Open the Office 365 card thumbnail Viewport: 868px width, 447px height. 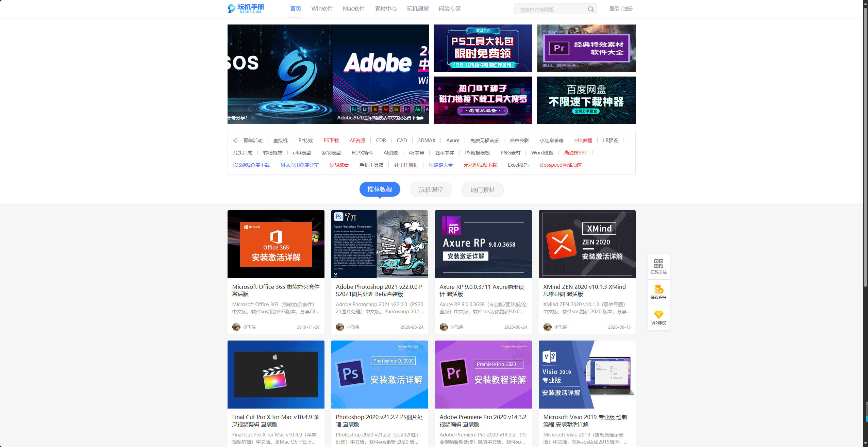(276, 244)
